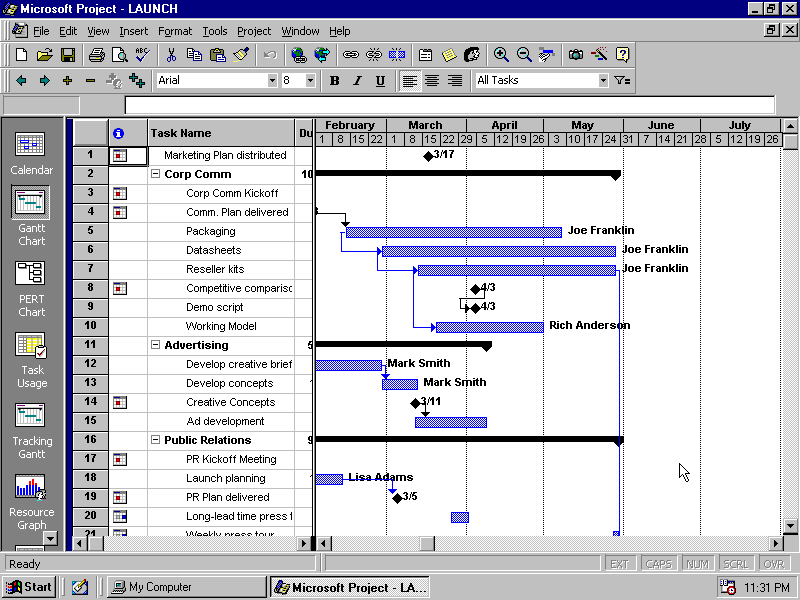Save the project with the floppy disk icon
Viewport: 800px width, 600px height.
coord(68,55)
